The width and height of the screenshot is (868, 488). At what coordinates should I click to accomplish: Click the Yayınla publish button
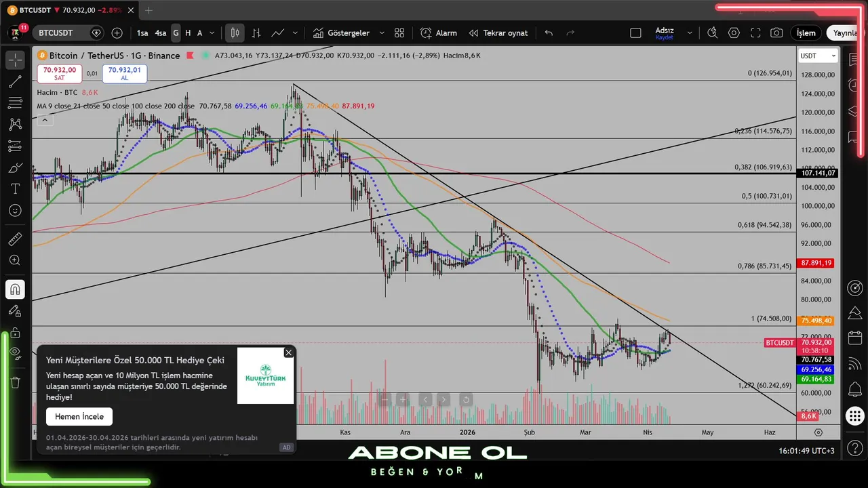coord(845,33)
